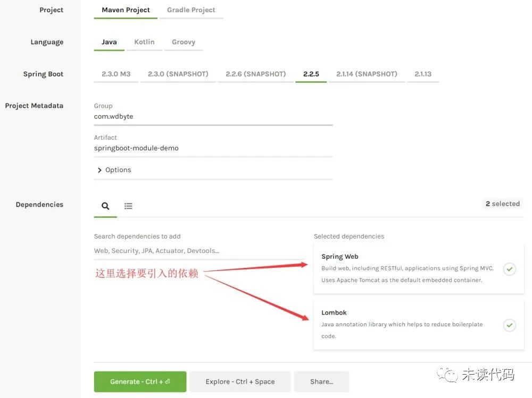
Task: Switch to the Gradle Project tab
Action: point(190,10)
